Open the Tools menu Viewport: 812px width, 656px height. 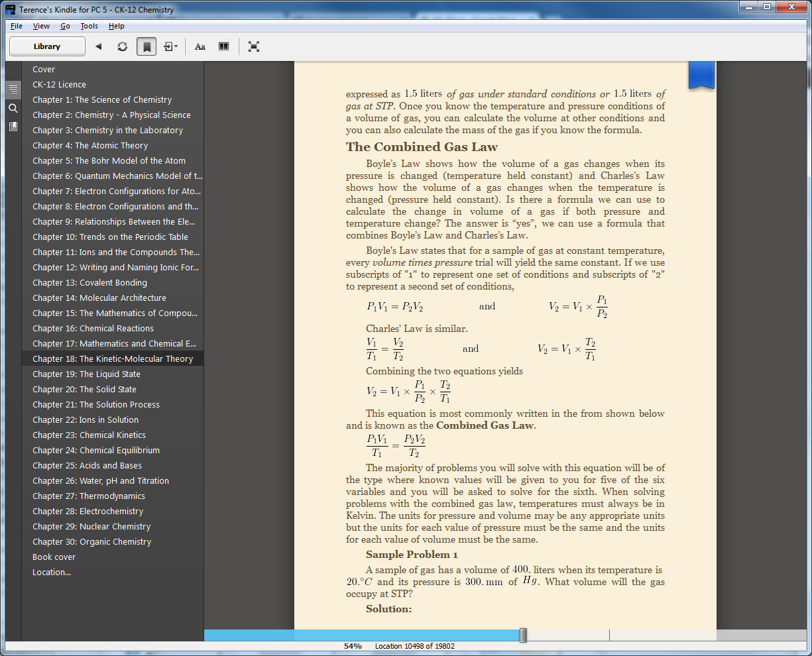(89, 26)
